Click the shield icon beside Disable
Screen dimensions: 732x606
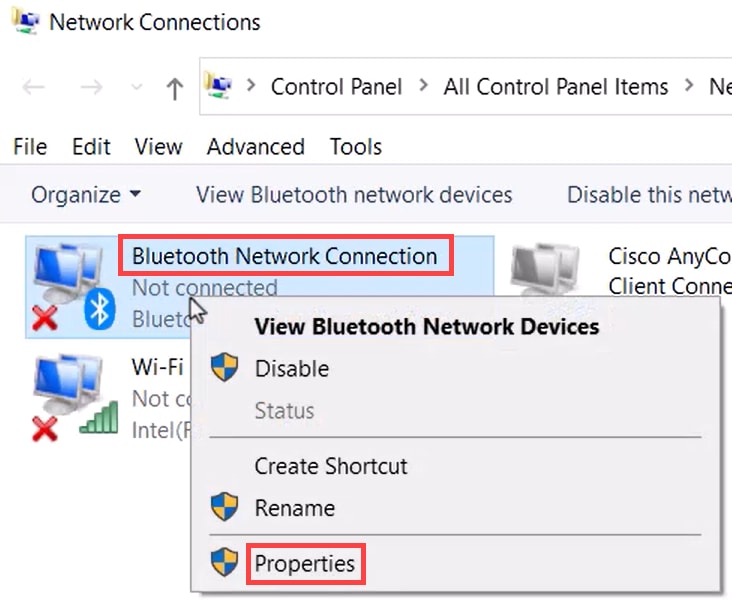point(225,367)
